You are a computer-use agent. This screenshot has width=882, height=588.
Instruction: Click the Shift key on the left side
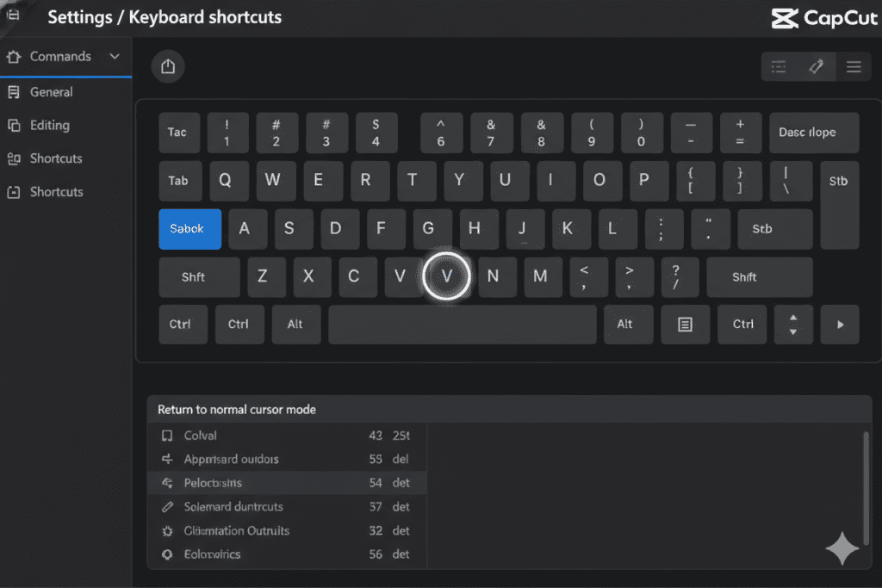198,277
